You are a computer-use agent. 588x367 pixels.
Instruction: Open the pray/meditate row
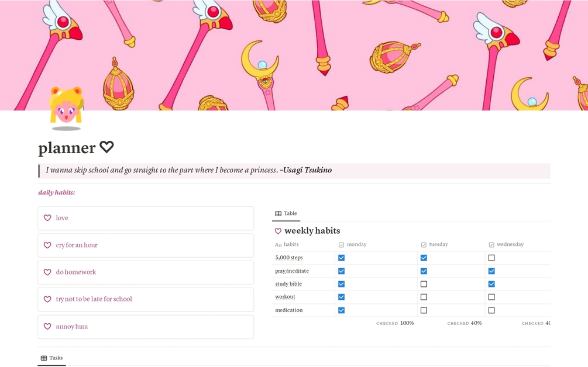pos(292,271)
